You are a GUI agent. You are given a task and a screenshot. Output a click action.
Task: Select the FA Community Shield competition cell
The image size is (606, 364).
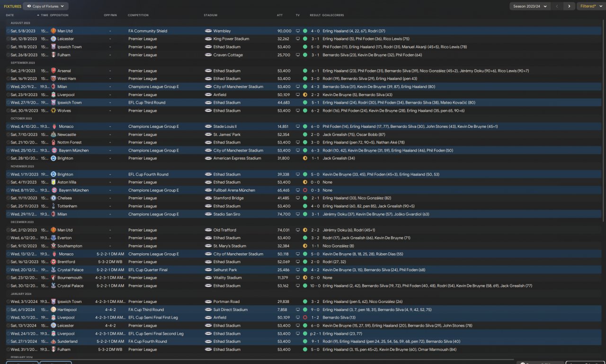(x=148, y=31)
